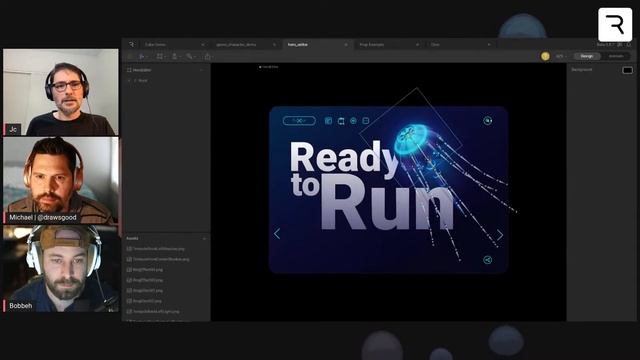Collapse the Hierarchy panel
This screenshot has height=360, width=640.
202,70
